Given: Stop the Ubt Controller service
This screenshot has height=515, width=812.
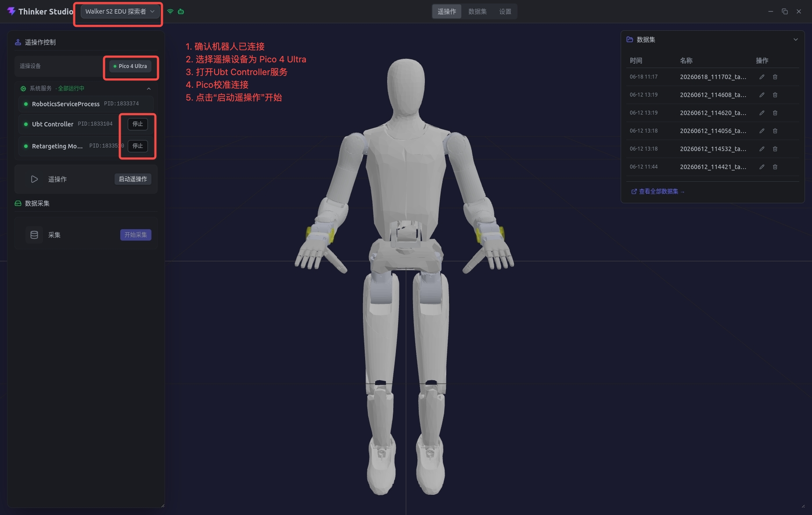Looking at the screenshot, I should point(138,124).
